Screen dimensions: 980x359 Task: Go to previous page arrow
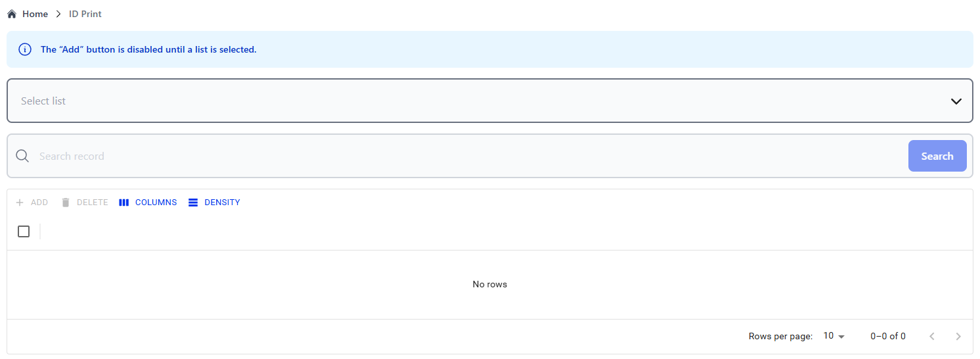pyautogui.click(x=932, y=336)
